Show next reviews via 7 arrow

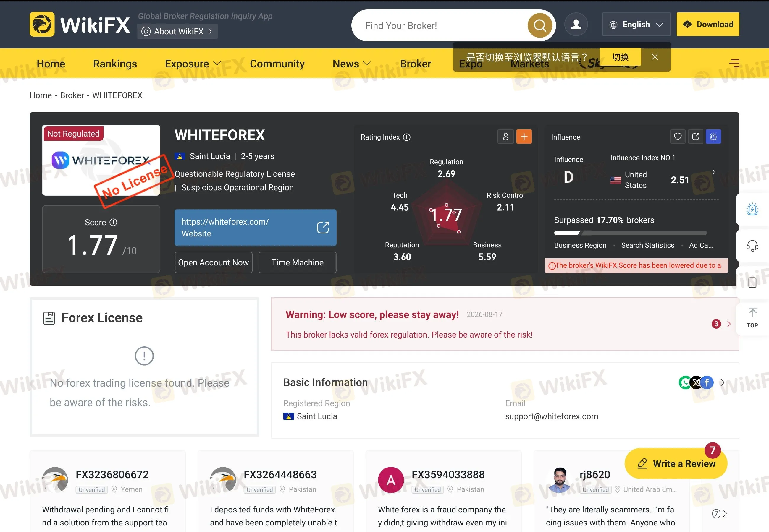coord(720,514)
